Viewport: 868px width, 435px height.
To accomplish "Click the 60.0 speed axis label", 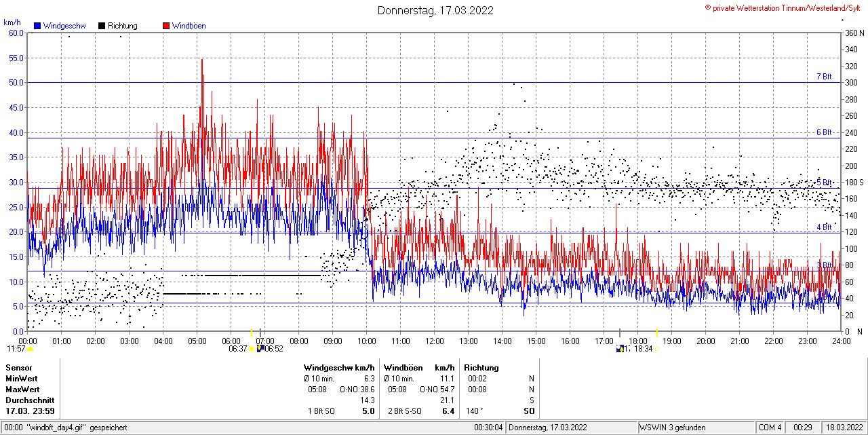I will (x=16, y=33).
